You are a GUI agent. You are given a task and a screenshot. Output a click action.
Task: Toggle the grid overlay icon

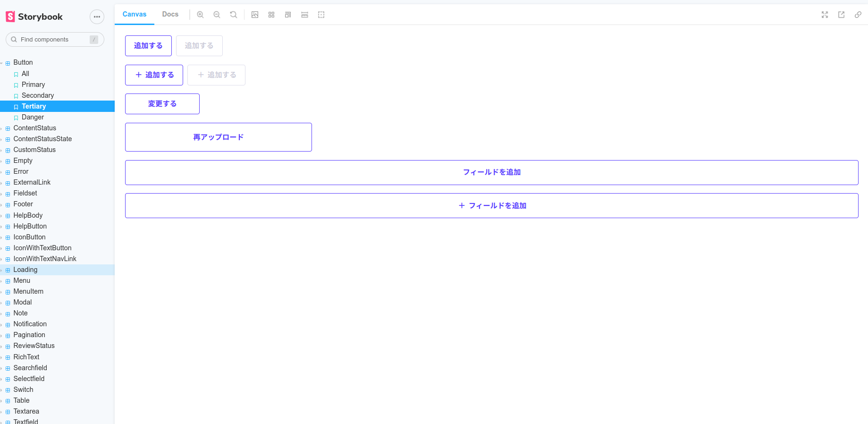[271, 15]
